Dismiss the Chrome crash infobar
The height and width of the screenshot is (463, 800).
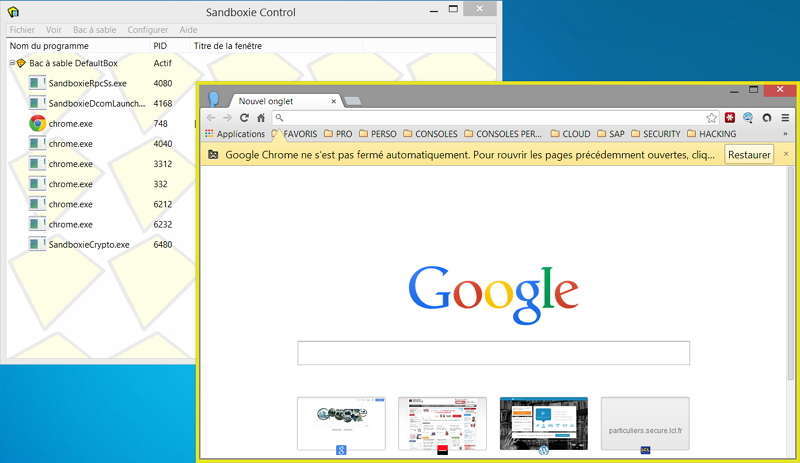(786, 154)
